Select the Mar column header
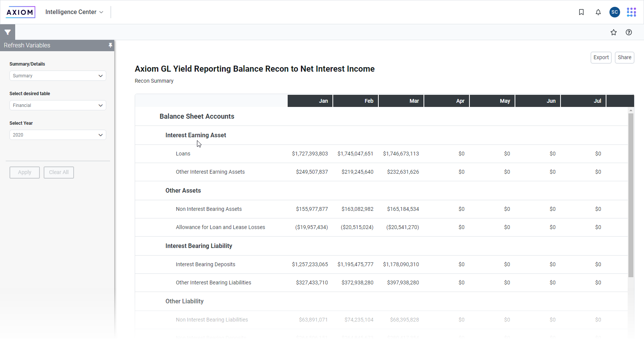 coord(401,101)
